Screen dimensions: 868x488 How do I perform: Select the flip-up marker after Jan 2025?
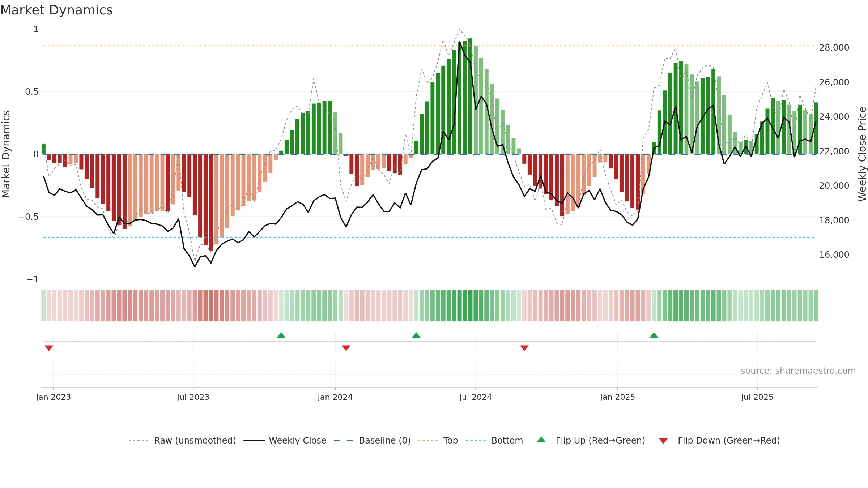pyautogui.click(x=654, y=335)
